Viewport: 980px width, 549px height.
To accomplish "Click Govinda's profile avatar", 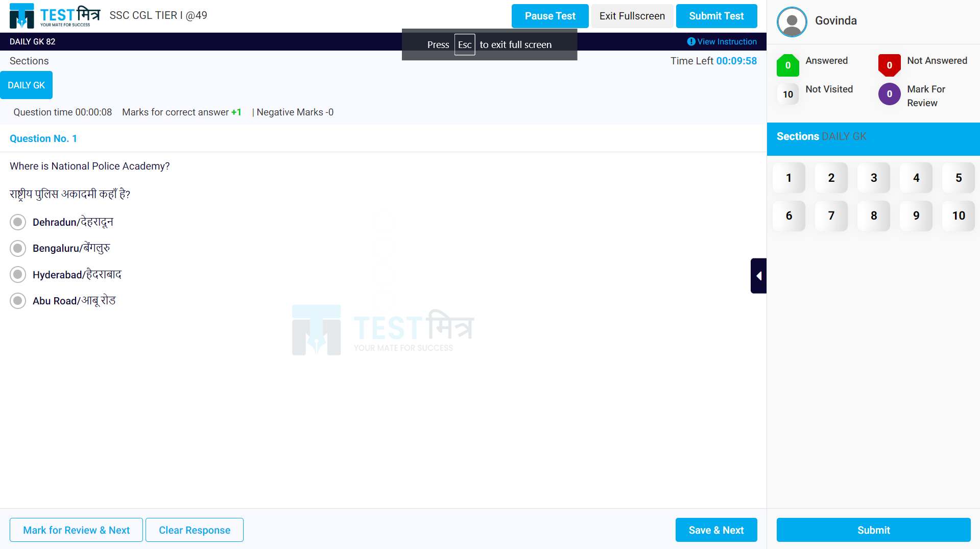I will click(791, 21).
